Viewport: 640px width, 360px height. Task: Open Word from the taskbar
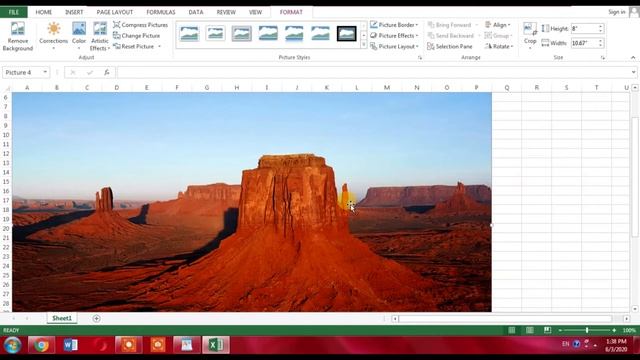pyautogui.click(x=71, y=345)
